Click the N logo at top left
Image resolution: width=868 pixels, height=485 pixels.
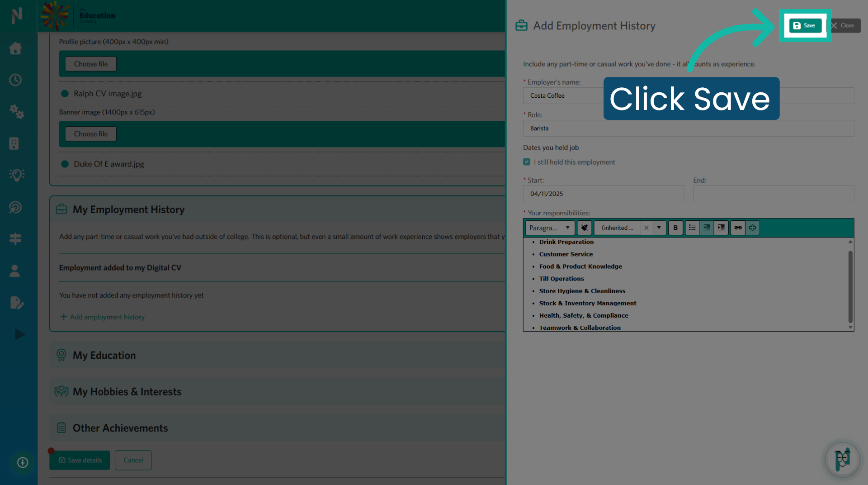click(x=17, y=16)
